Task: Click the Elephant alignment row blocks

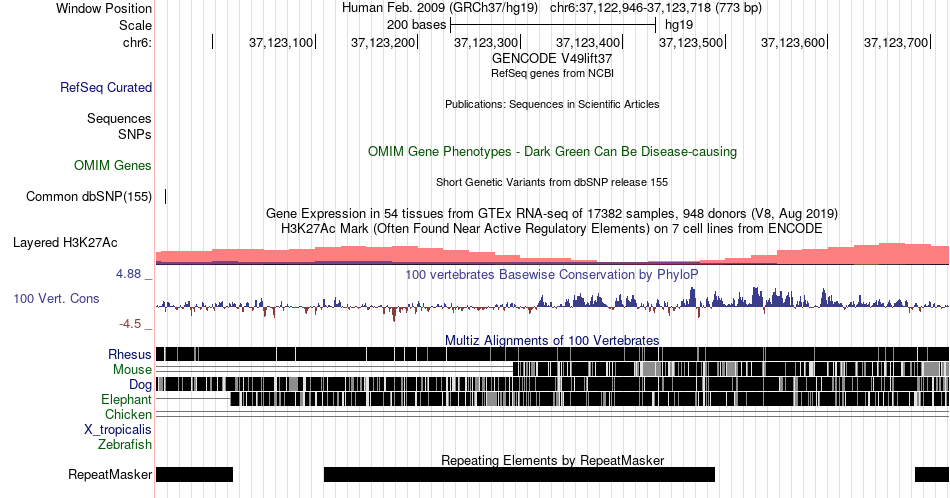Action: coord(590,399)
